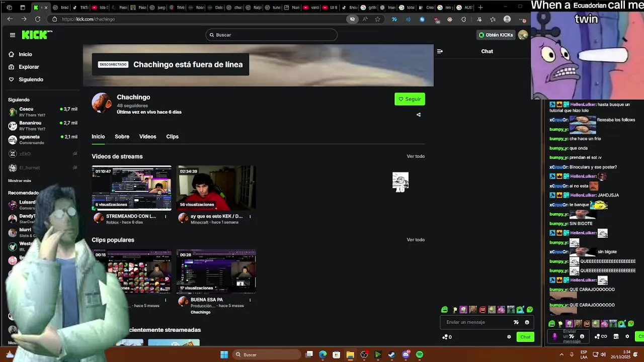Bookmark this page with the star icon
This screenshot has height=362, width=644.
(x=377, y=19)
